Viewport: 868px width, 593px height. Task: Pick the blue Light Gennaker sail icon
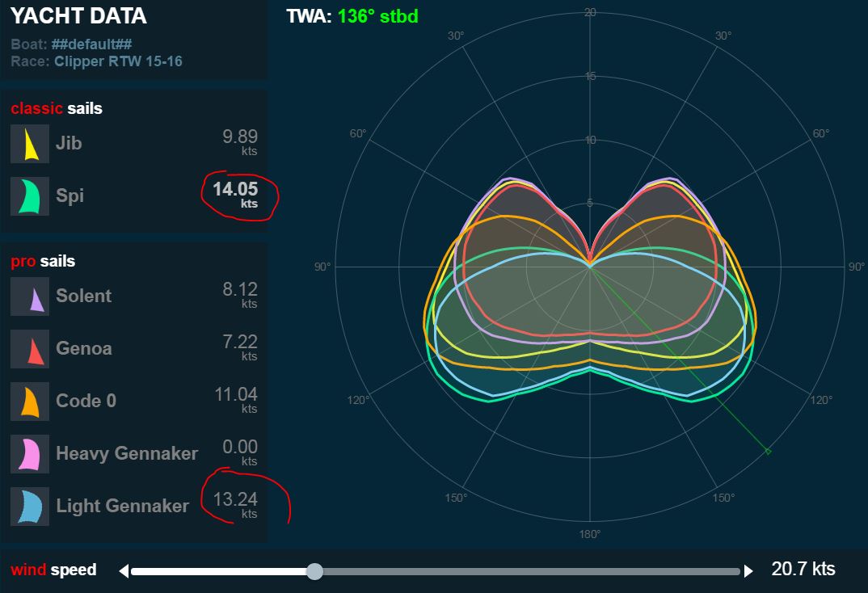[30, 507]
